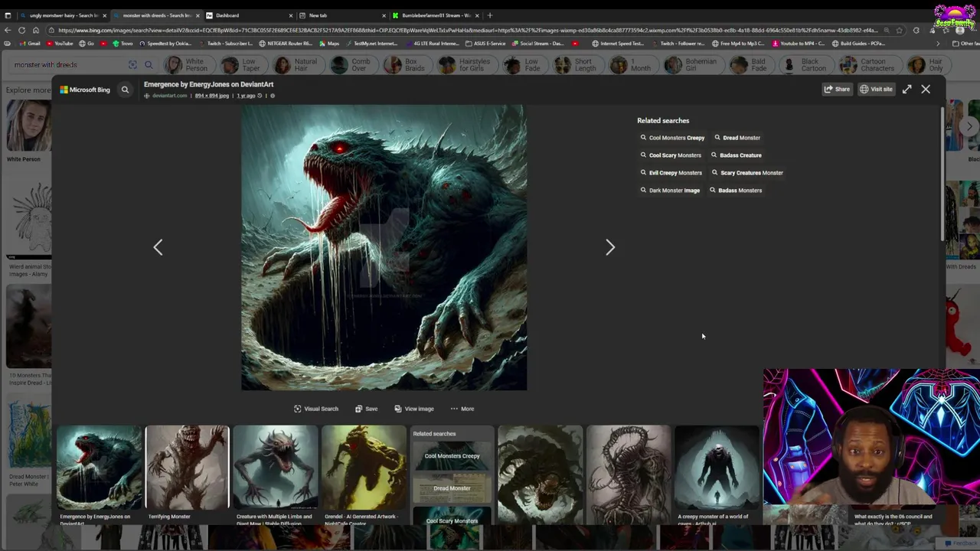The width and height of the screenshot is (980, 551).
Task: Click Share button in image viewer
Action: pyautogui.click(x=837, y=90)
